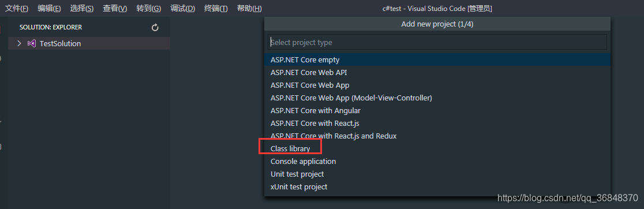The height and width of the screenshot is (209, 644).
Task: Select ASP.NET Core with Angular
Action: tap(437, 110)
